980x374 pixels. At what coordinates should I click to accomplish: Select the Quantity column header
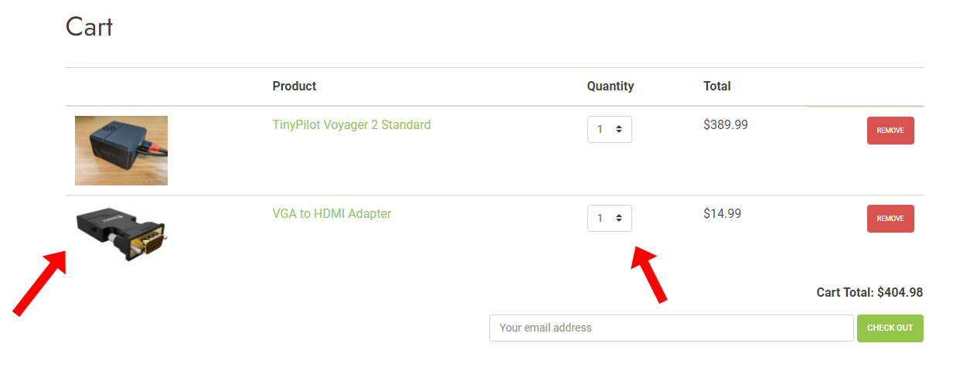click(x=611, y=86)
